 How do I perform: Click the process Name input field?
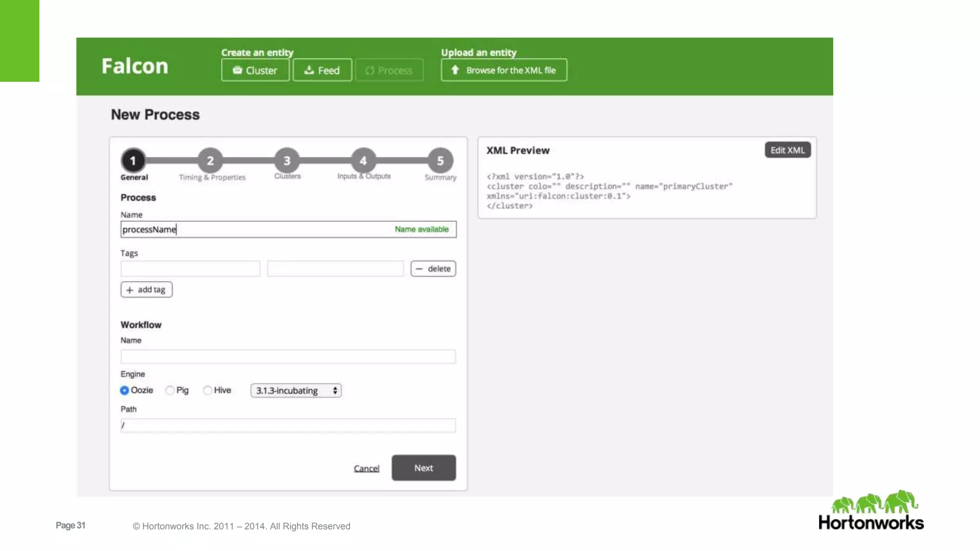click(289, 229)
